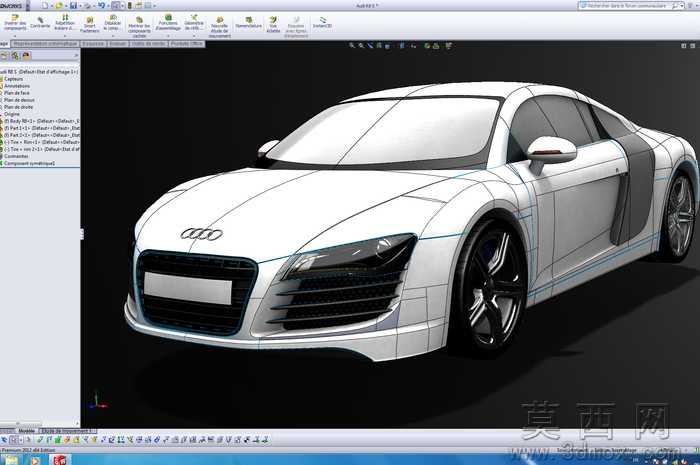Click the select arrow icon in bottom toolbar
Screen dimensions: 700x465
pos(4,440)
